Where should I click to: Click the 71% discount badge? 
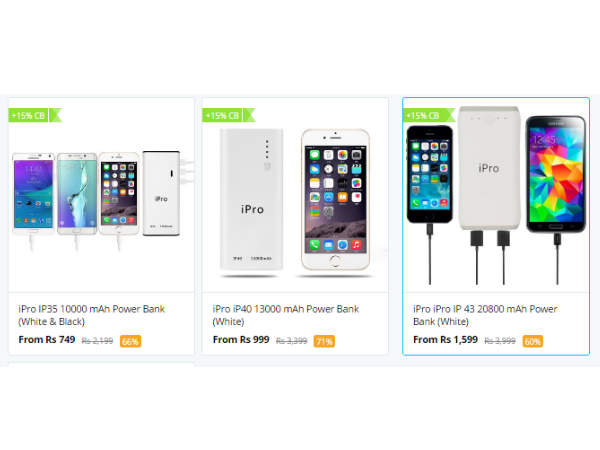point(324,341)
